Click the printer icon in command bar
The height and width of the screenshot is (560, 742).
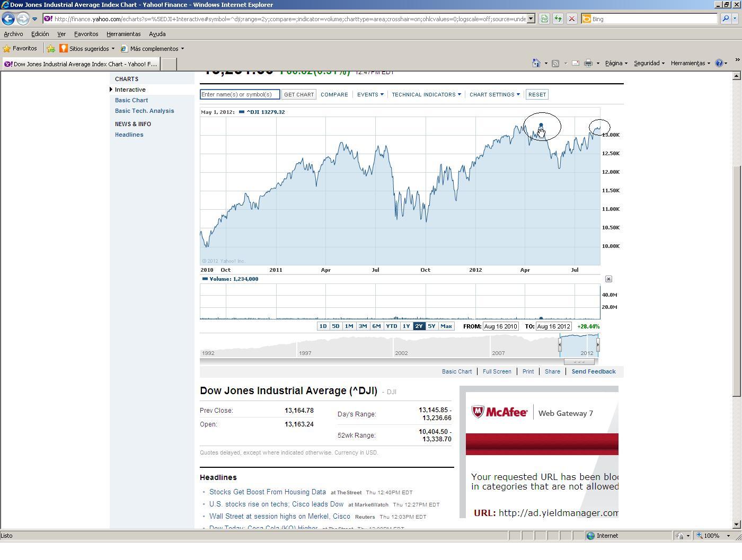588,63
